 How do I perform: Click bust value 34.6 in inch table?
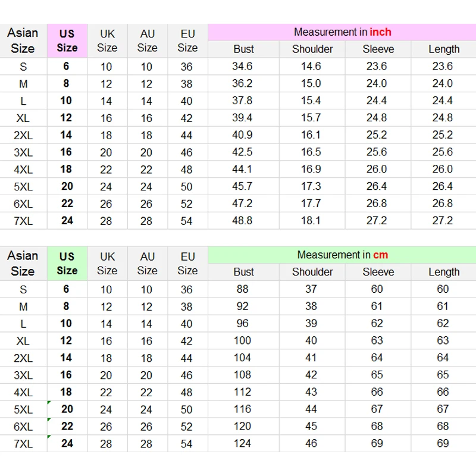point(242,66)
